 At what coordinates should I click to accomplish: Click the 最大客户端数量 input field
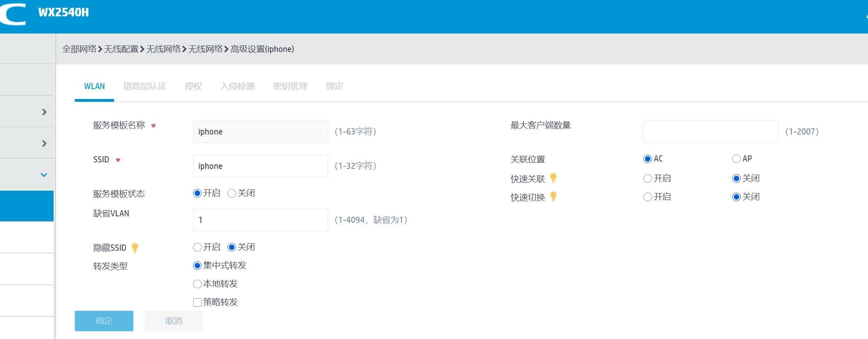711,132
